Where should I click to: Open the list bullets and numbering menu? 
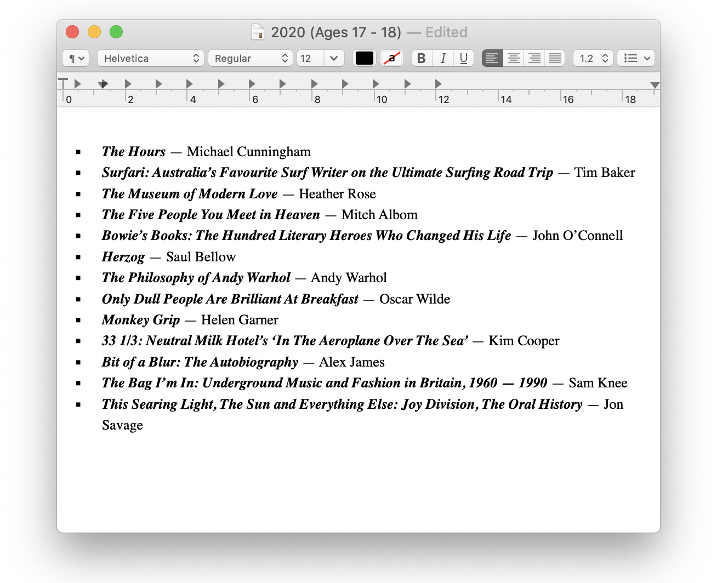pyautogui.click(x=636, y=58)
